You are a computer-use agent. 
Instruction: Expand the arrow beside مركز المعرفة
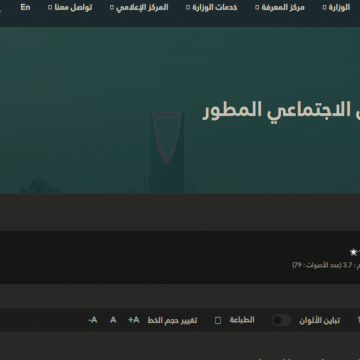(257, 8)
